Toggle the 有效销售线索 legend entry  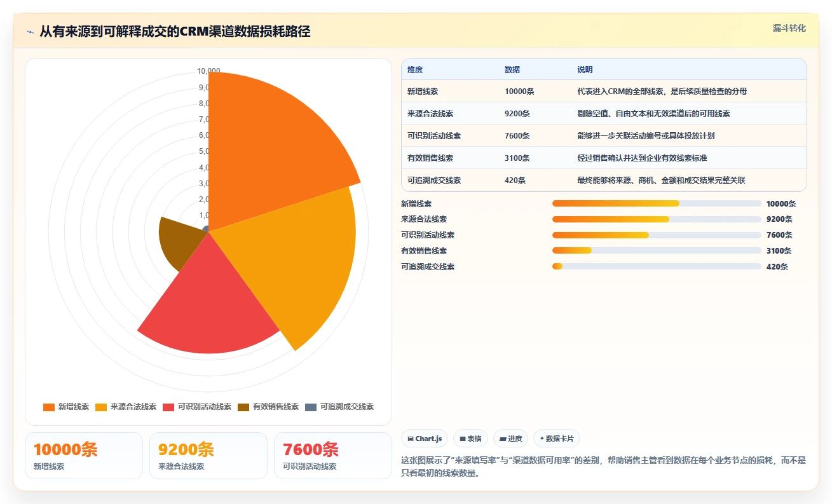[268, 407]
